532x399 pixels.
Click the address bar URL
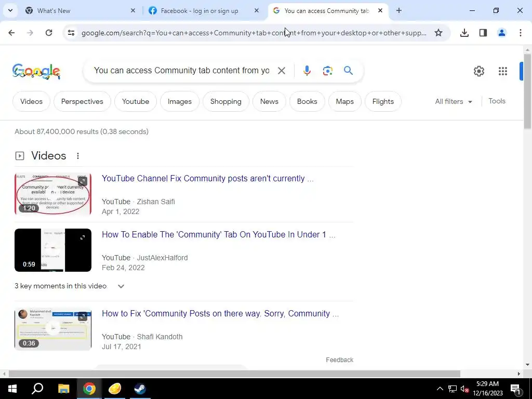[x=254, y=33]
